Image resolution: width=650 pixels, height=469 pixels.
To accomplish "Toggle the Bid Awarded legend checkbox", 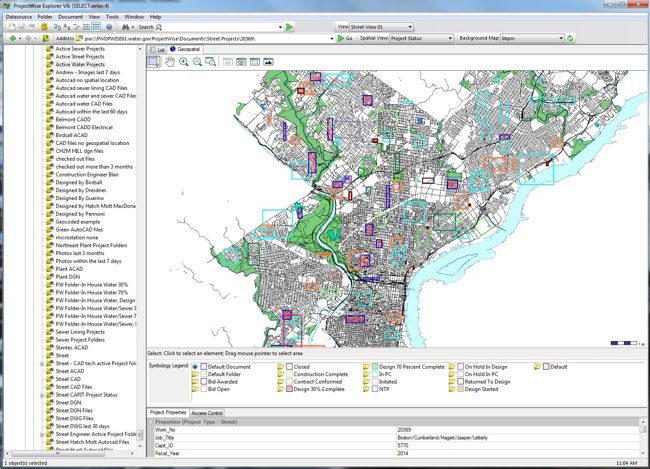I will 206,381.
